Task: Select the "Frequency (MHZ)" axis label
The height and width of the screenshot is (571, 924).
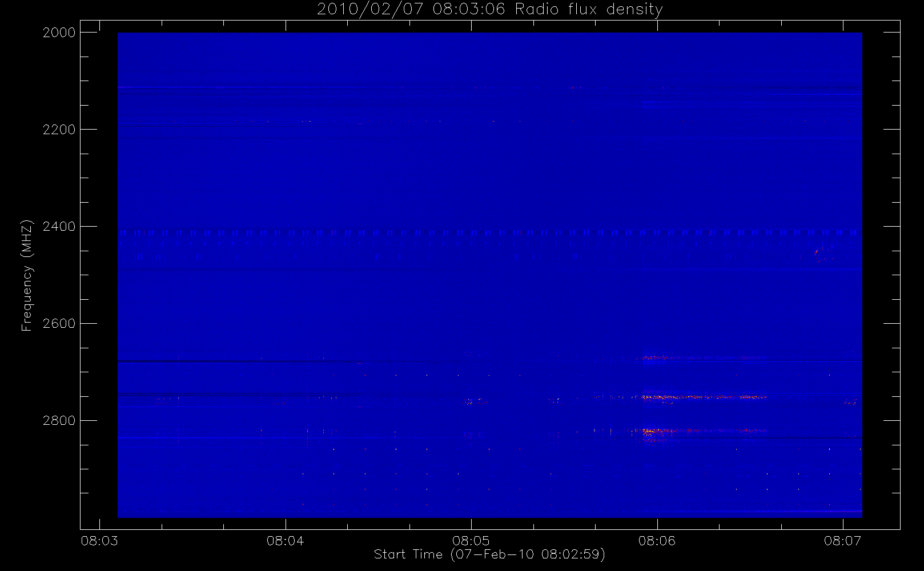Action: pos(27,275)
